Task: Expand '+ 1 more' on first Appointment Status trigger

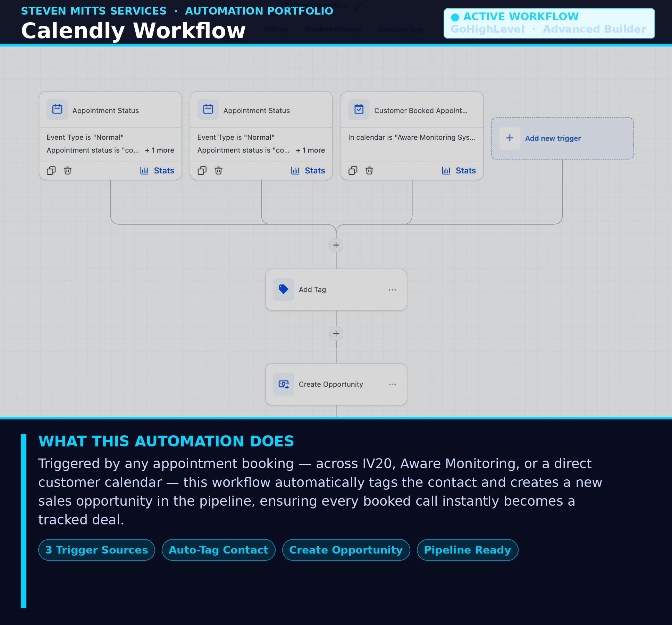Action: (160, 150)
